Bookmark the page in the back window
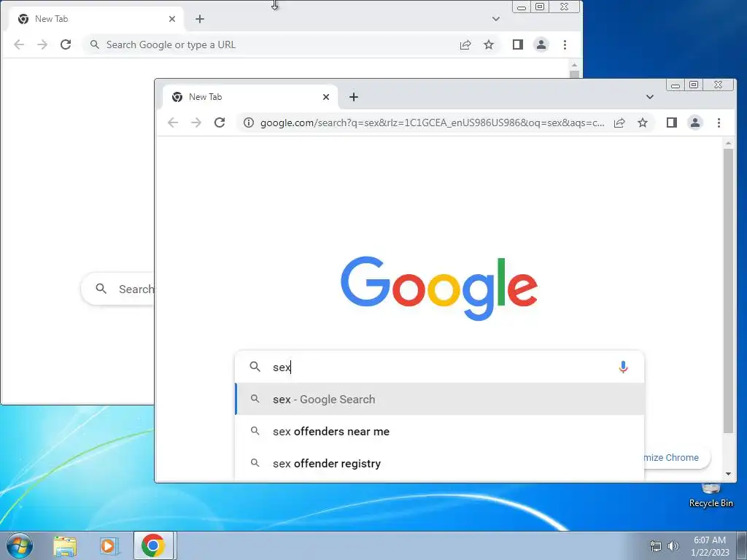This screenshot has height=560, width=747. [489, 44]
